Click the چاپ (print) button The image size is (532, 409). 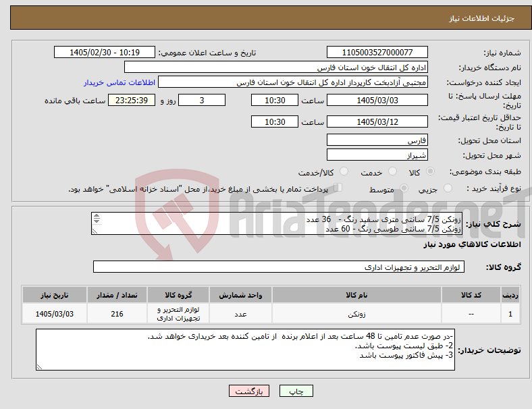[296, 391]
